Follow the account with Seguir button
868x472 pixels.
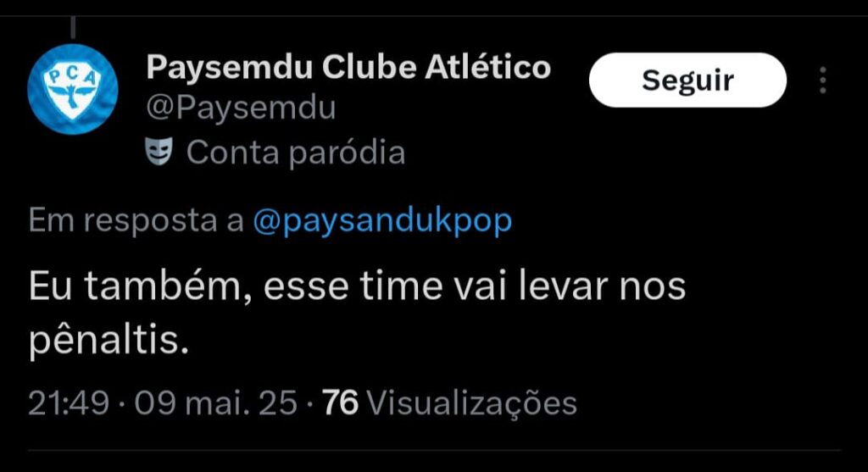click(x=687, y=81)
